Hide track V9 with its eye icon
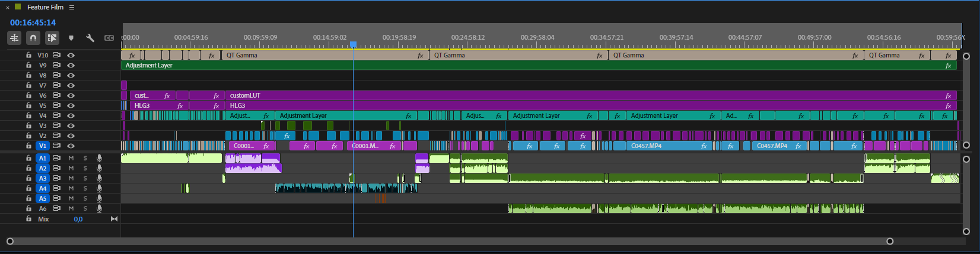Screen dimensions: 980x254 pyautogui.click(x=71, y=65)
